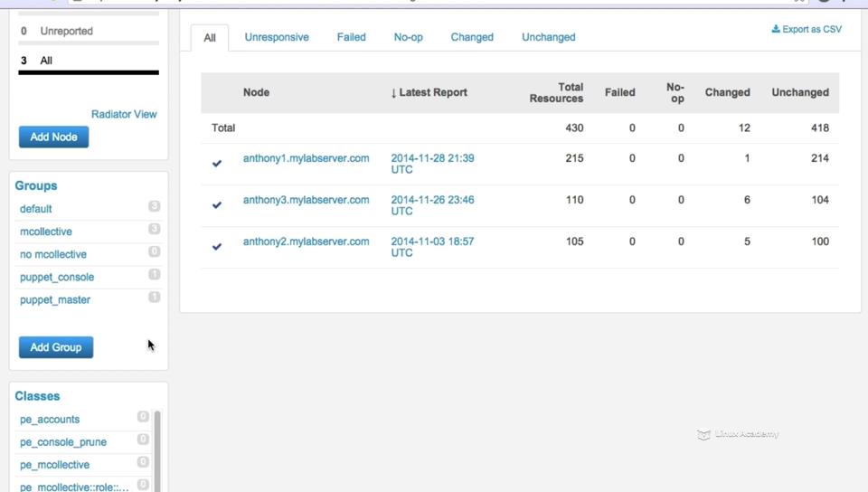
Task: Click the Total Resources value 430
Action: (x=575, y=128)
